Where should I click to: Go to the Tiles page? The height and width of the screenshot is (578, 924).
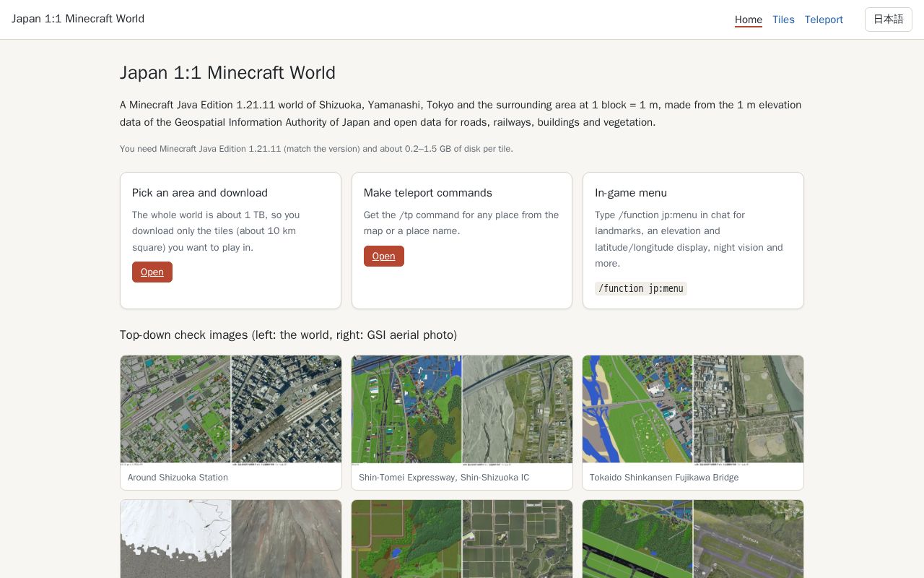[783, 20]
